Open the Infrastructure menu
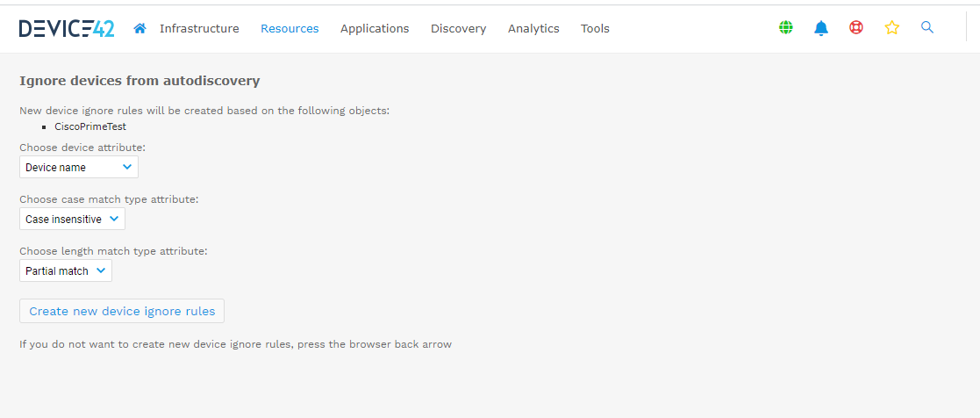Image resolution: width=980 pixels, height=418 pixels. tap(199, 28)
